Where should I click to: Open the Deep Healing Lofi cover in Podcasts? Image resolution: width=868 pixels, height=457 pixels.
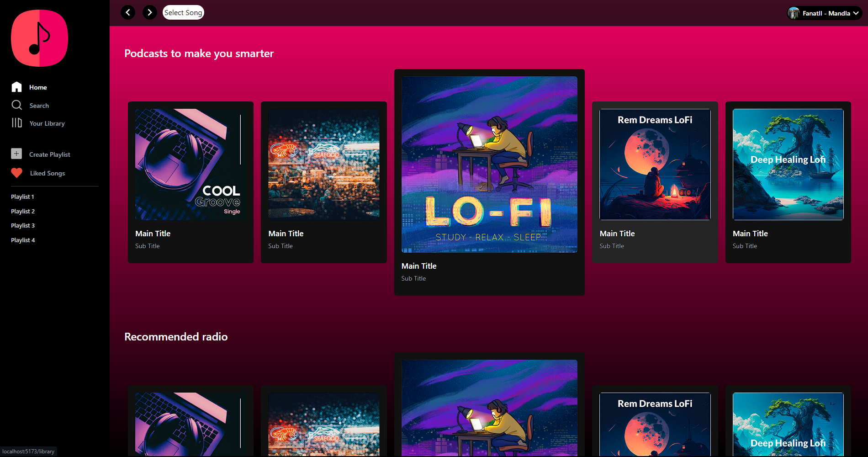(x=788, y=165)
